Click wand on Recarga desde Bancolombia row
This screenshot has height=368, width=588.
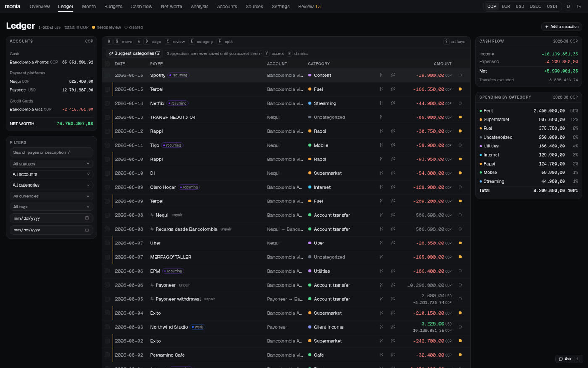[x=393, y=229]
